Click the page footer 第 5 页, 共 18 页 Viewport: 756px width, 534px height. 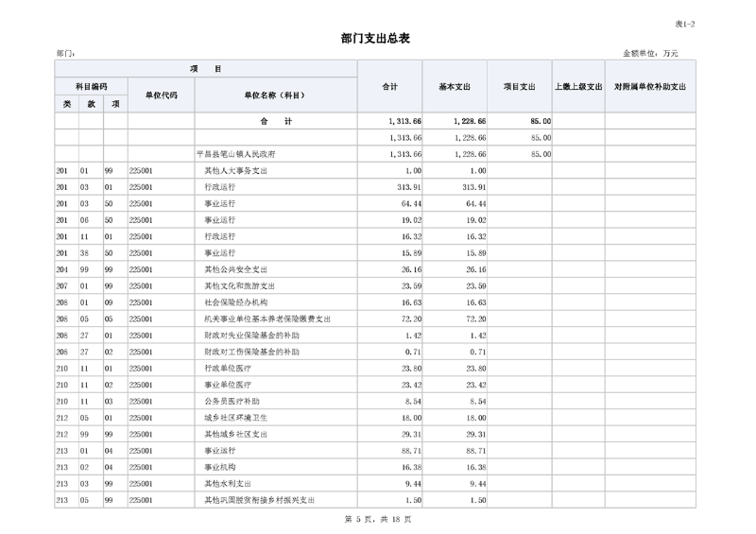coord(377,519)
